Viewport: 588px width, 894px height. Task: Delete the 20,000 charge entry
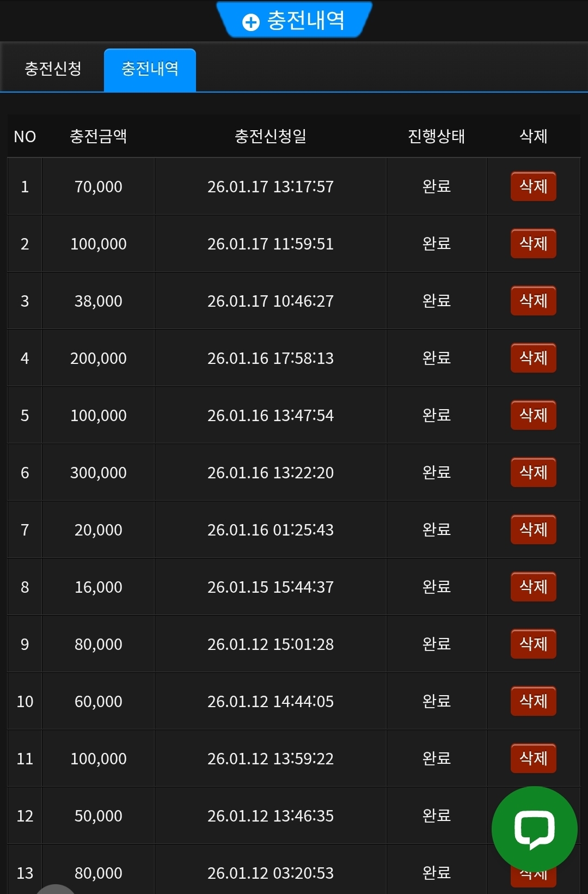click(x=533, y=530)
